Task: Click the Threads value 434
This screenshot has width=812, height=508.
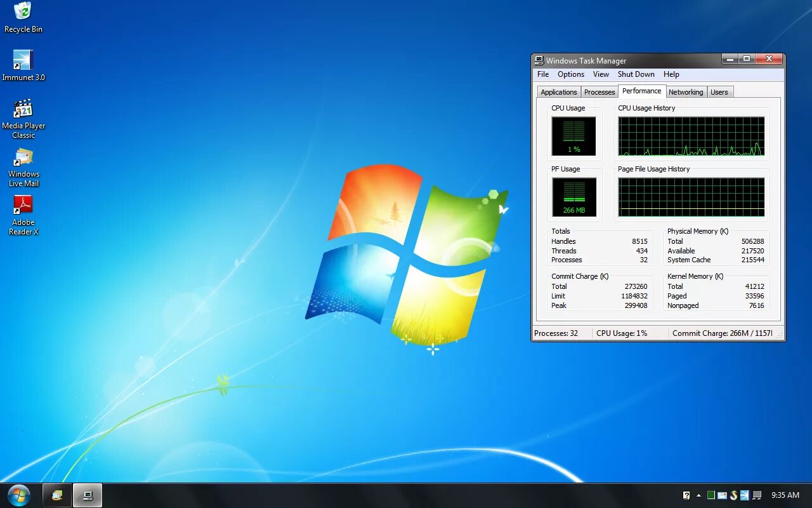Action: 642,251
